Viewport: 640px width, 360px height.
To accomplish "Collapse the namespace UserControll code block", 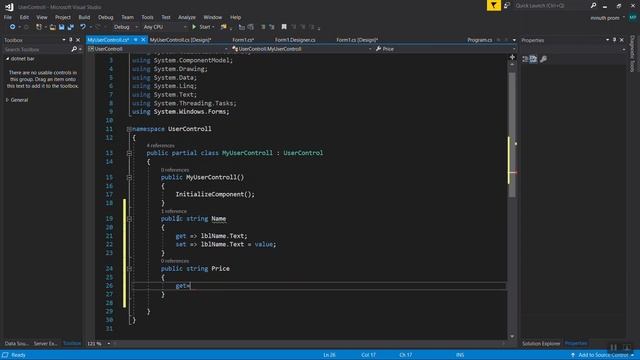I will 129,129.
